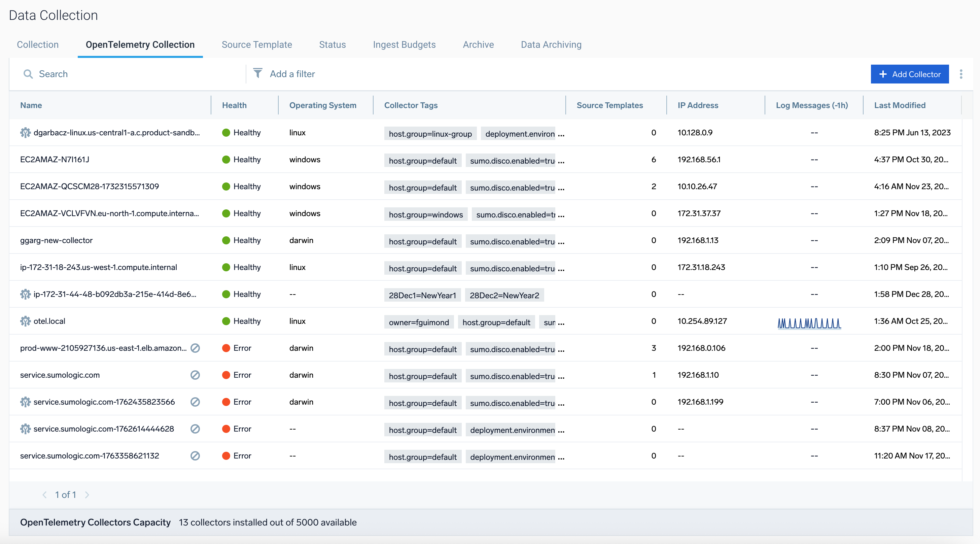
Task: Switch to the Source Template tab
Action: 257,44
